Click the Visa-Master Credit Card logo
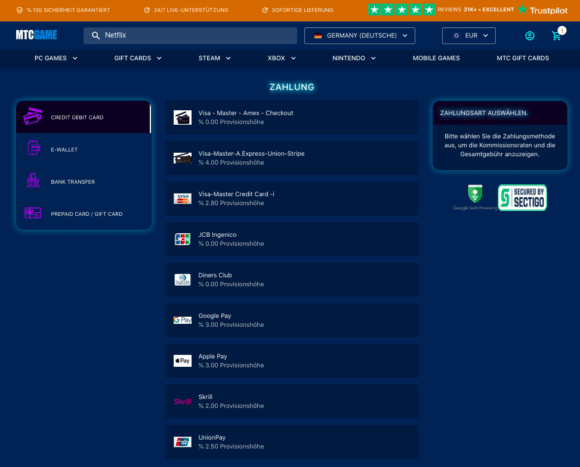Image resolution: width=580 pixels, height=467 pixels. point(183,199)
